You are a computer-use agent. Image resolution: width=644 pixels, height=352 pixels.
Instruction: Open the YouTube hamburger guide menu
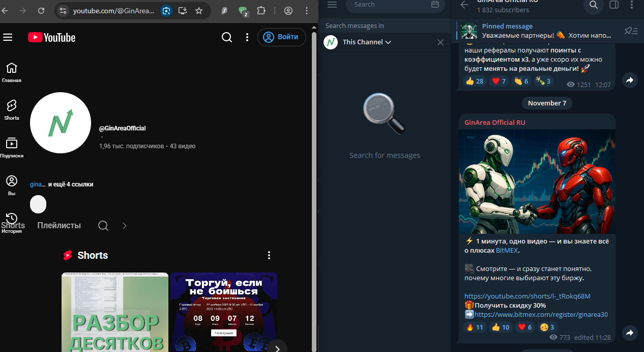tap(8, 37)
